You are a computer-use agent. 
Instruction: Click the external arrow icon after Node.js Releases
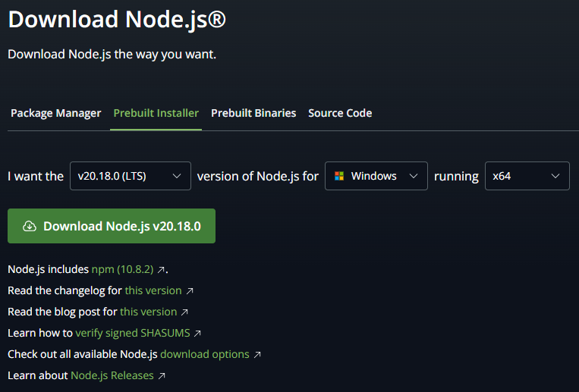[x=162, y=376]
